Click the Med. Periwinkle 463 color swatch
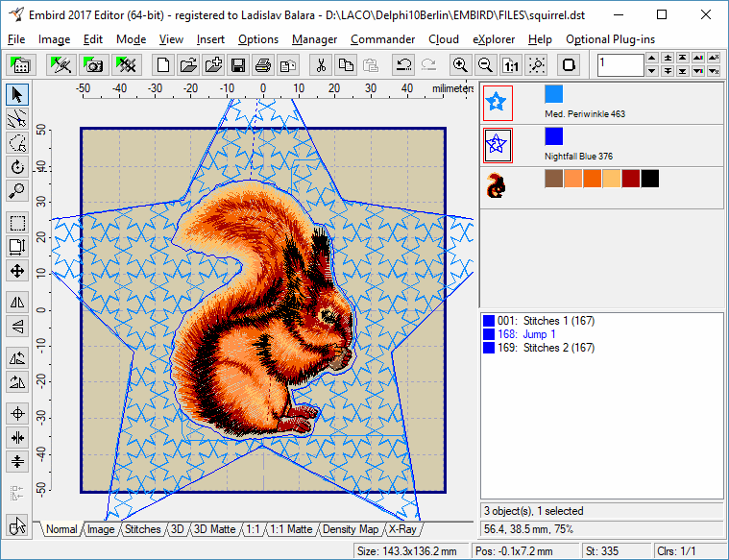Screen dimensions: 729x560 click(554, 94)
